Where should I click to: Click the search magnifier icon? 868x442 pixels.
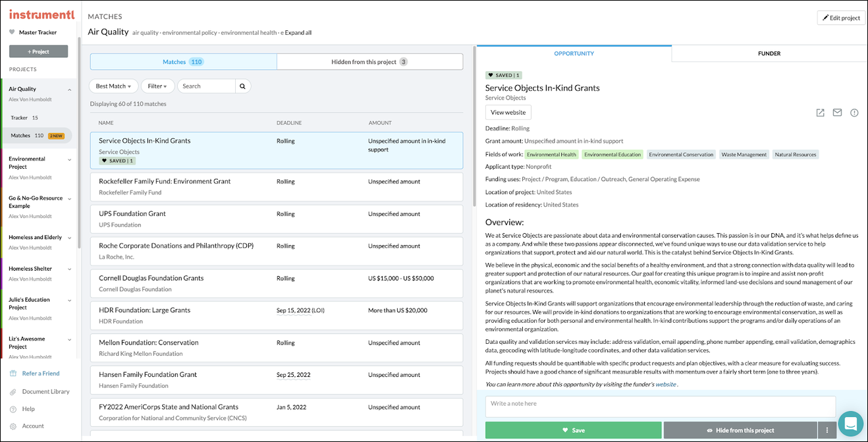pyautogui.click(x=244, y=86)
